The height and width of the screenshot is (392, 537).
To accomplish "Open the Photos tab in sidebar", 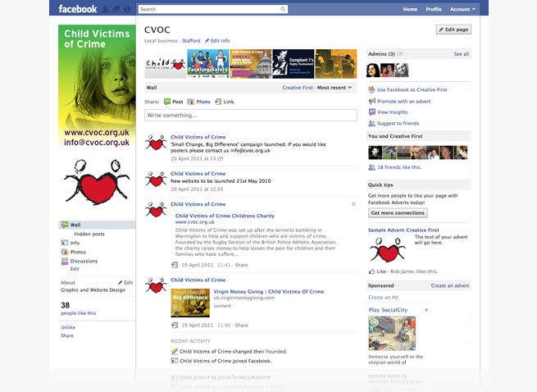I will (x=74, y=252).
